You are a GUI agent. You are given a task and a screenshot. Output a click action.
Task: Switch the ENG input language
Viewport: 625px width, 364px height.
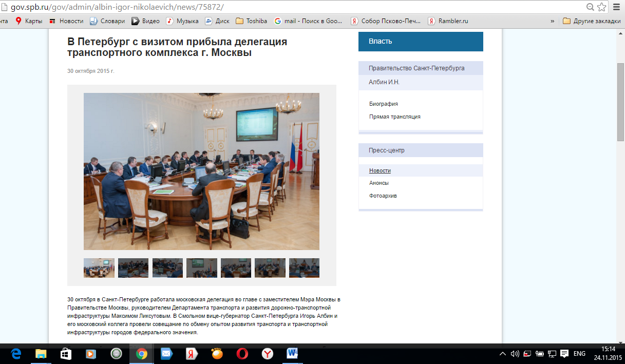point(579,354)
